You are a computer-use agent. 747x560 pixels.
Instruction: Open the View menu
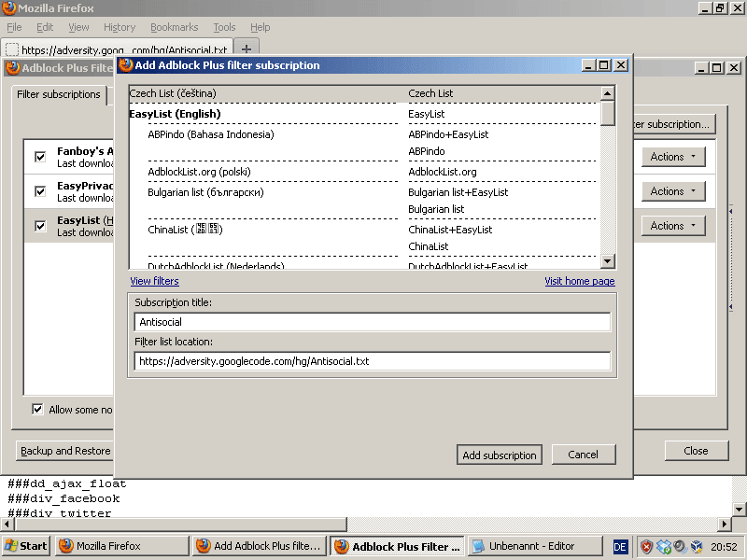[78, 27]
